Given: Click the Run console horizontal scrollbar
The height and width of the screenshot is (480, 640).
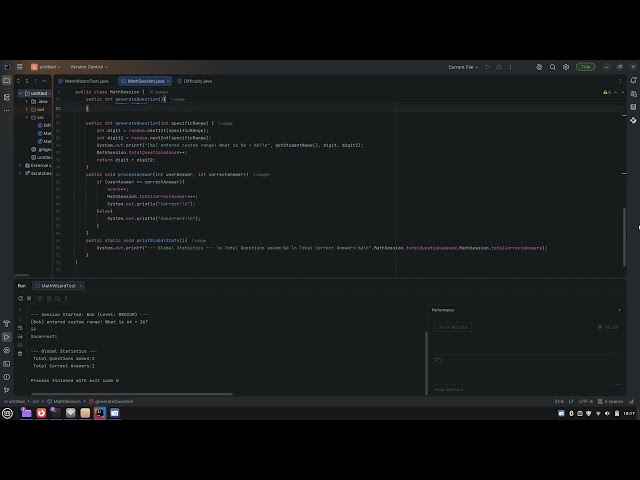Looking at the screenshot, I should [132, 394].
